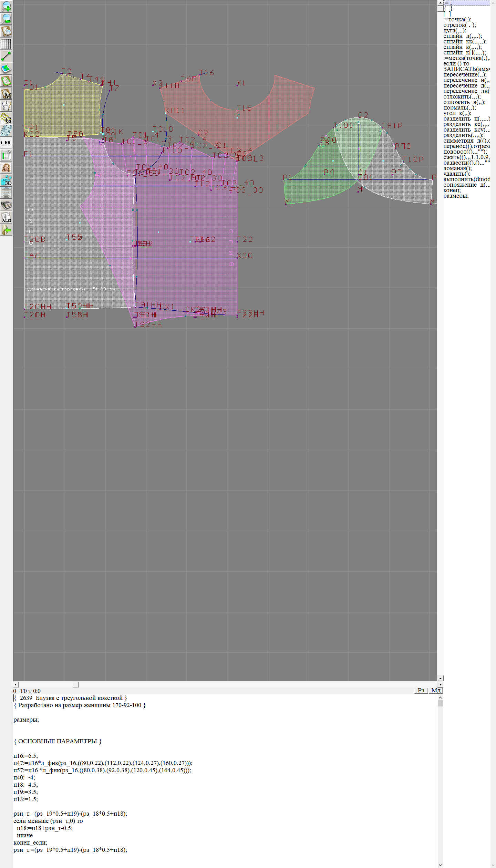
Task: Open the 3D view icon
Action: pos(6,180)
